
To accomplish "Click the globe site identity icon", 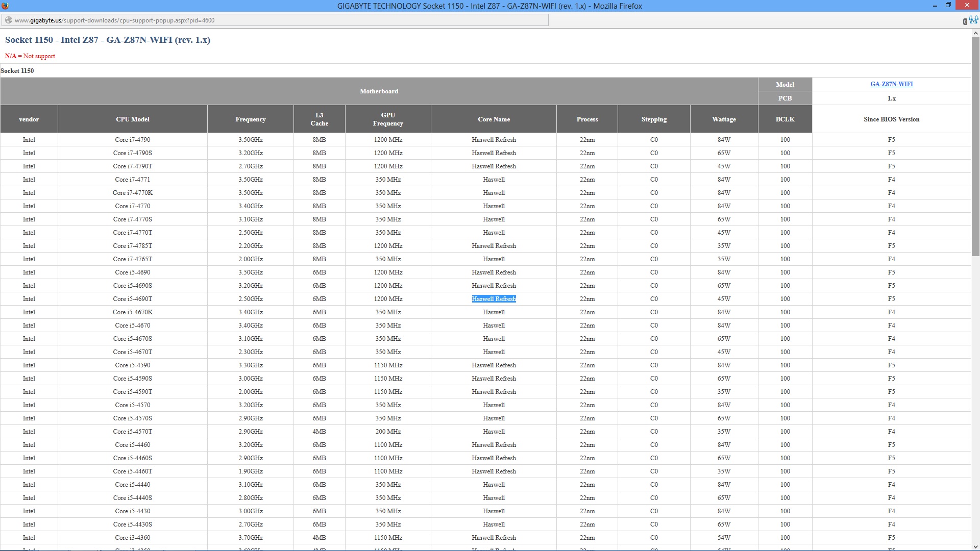I will click(x=9, y=20).
